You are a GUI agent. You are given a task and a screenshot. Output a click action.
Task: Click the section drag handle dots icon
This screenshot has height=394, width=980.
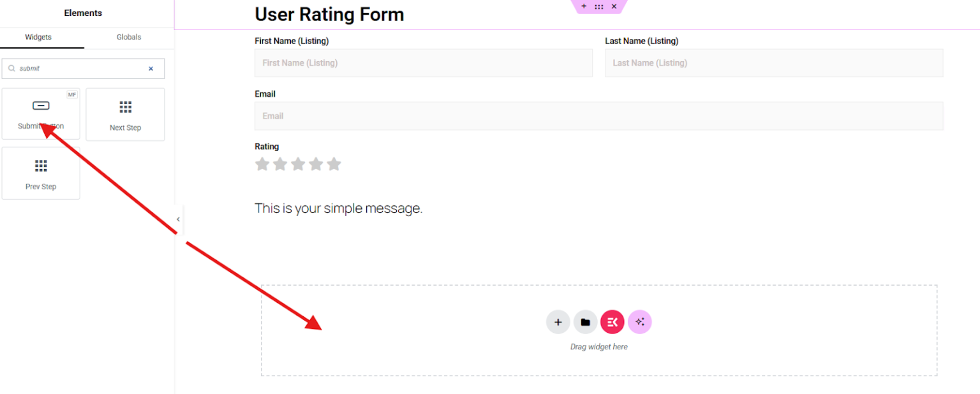(598, 6)
